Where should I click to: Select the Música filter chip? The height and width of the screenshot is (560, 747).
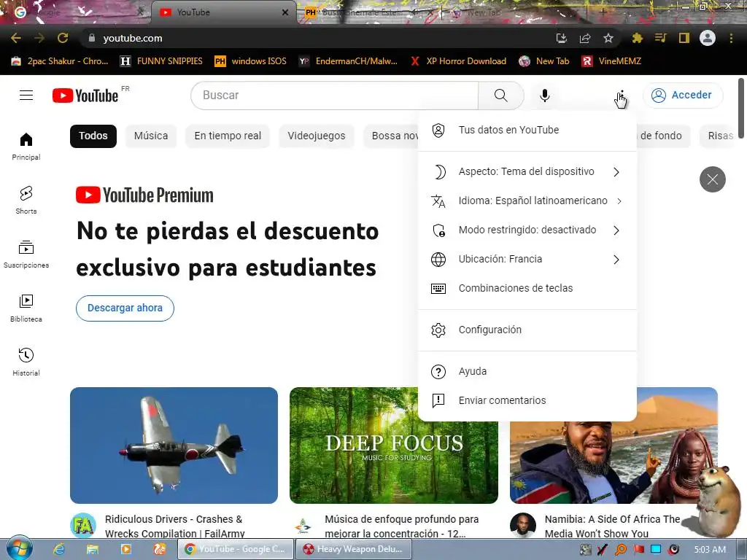(x=151, y=136)
